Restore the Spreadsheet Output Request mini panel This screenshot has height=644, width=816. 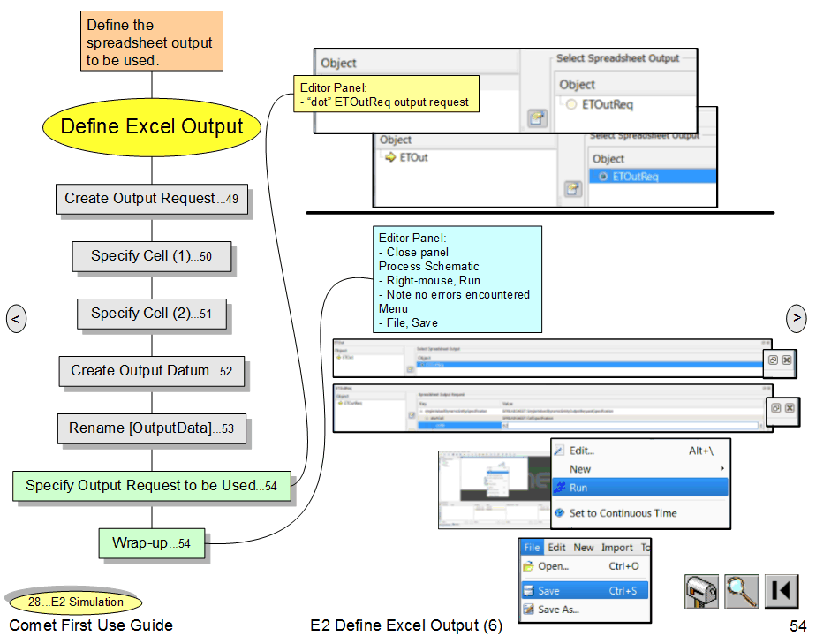click(x=776, y=408)
